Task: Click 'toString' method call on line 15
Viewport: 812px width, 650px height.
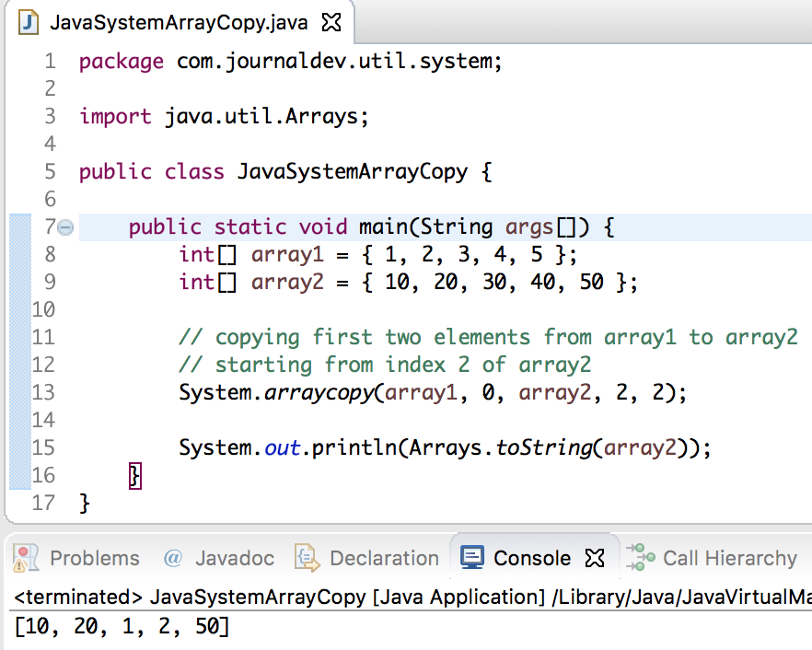Action: [x=544, y=447]
